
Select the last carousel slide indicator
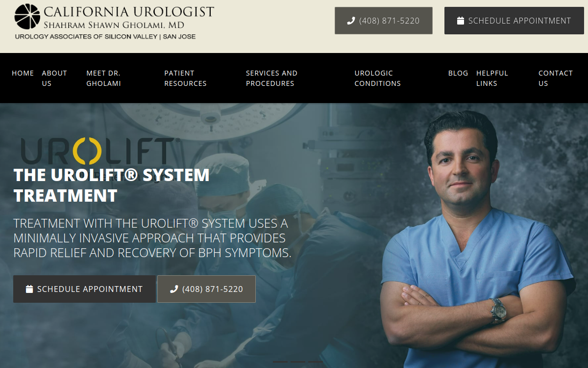pos(316,362)
